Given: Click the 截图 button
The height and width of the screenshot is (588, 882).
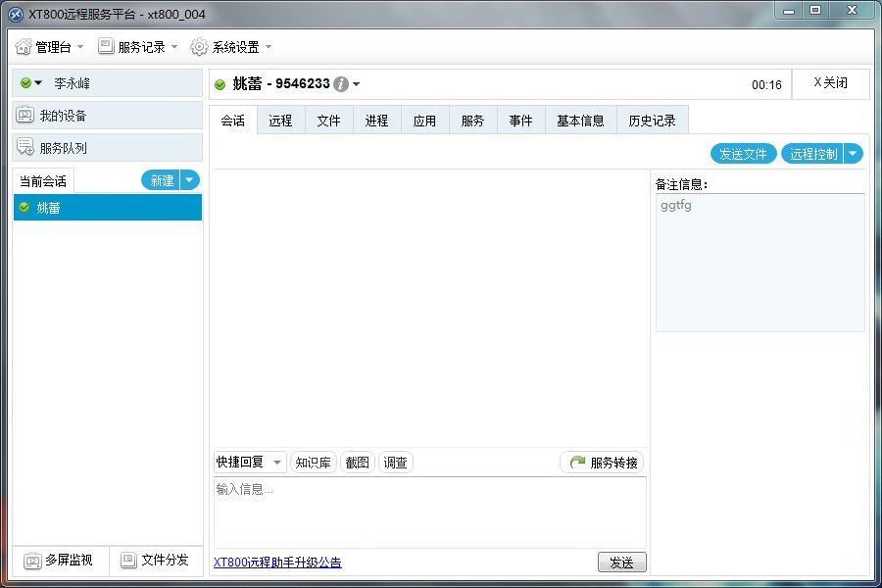Looking at the screenshot, I should [x=357, y=462].
